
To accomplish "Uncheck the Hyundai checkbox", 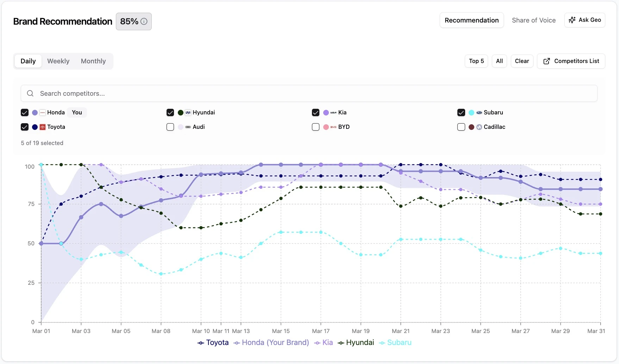I will [170, 113].
